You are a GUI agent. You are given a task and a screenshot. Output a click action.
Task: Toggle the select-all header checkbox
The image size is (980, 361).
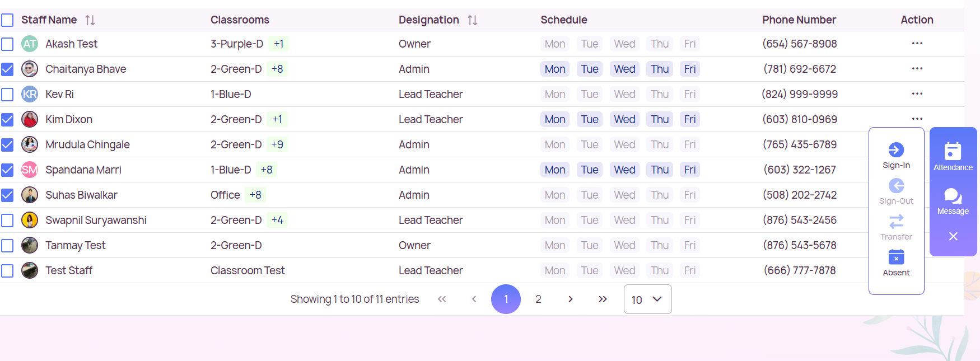[7, 21]
